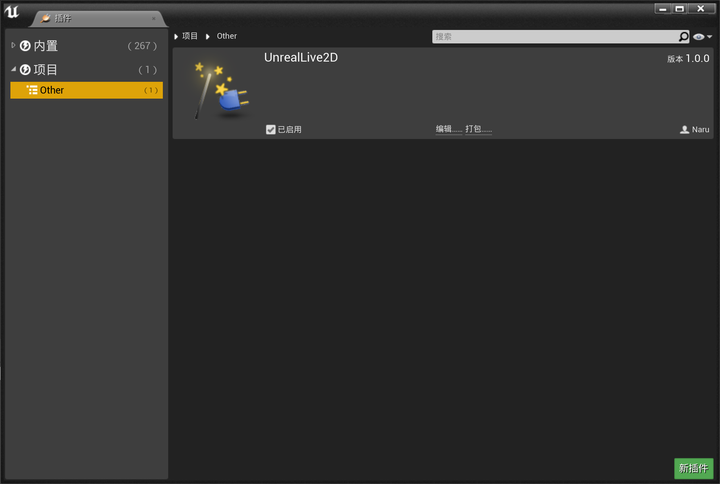720x484 pixels.
Task: Close the 插件 tab
Action: 153,18
